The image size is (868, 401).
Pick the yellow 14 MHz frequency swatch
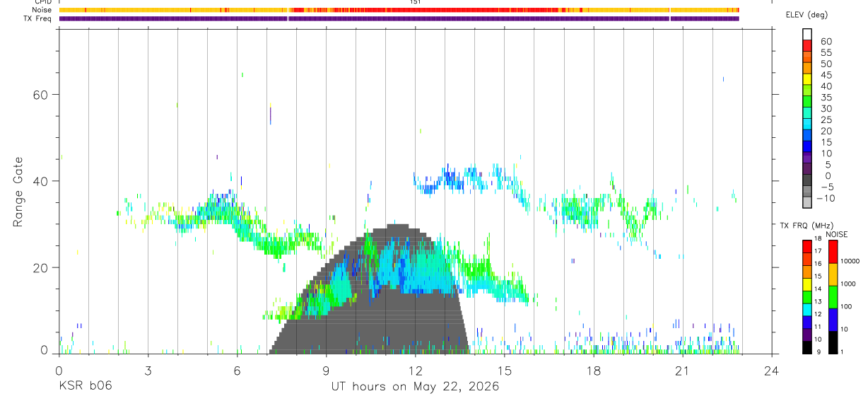tap(807, 284)
